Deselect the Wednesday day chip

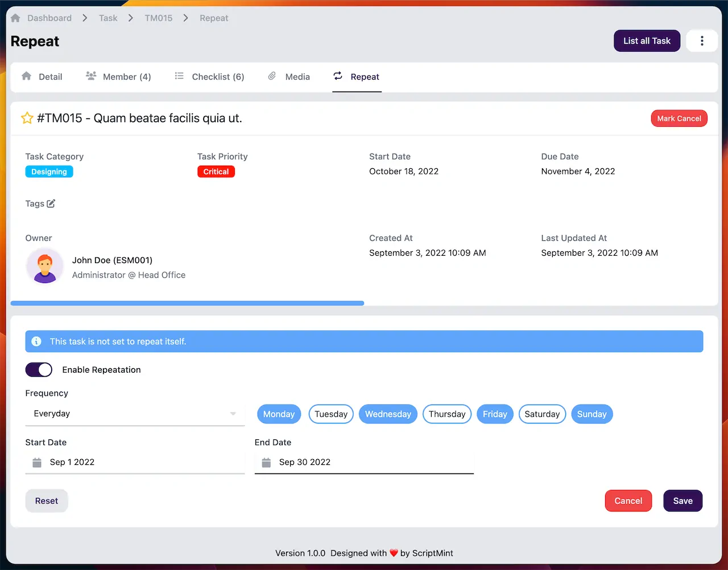click(x=388, y=414)
